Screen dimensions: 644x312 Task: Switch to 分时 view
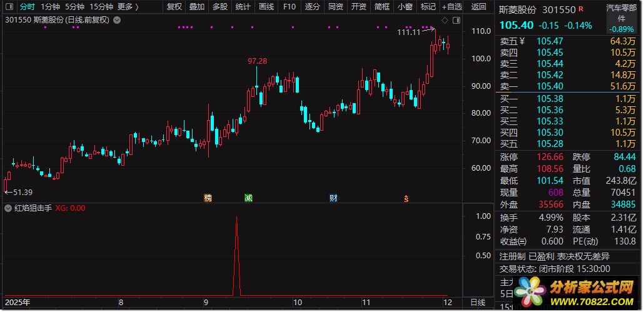coord(28,7)
